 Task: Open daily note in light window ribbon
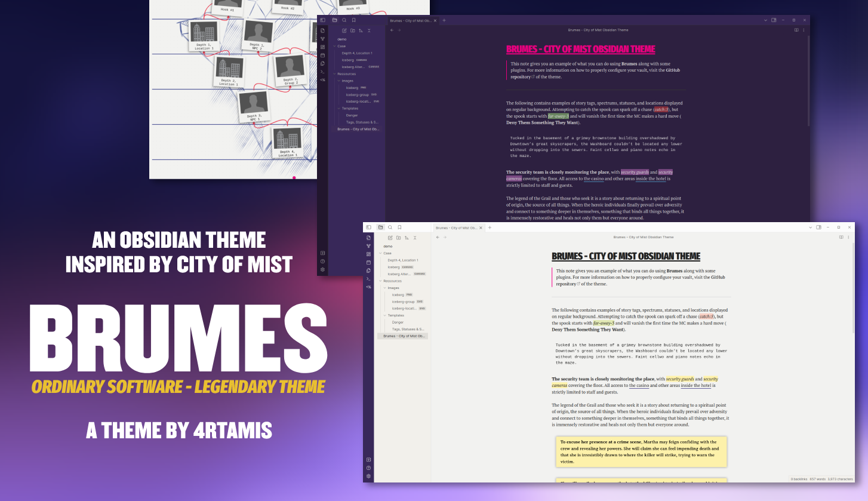[368, 262]
